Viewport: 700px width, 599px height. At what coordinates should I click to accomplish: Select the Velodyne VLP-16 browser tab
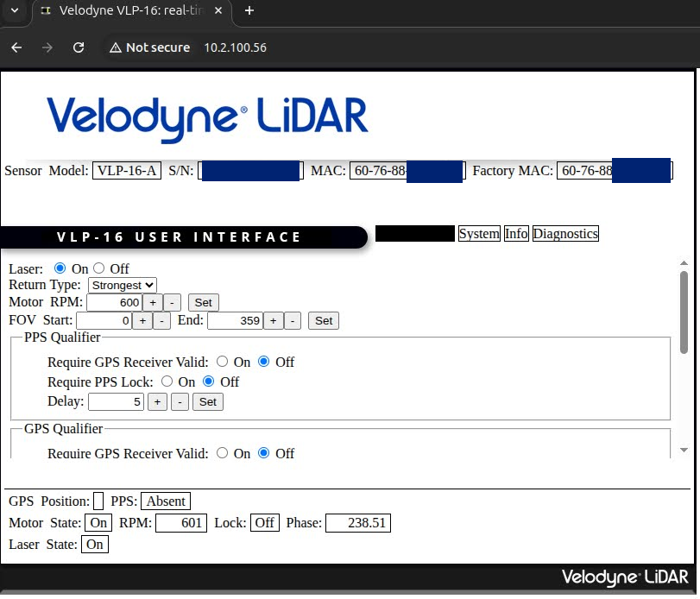pyautogui.click(x=132, y=11)
